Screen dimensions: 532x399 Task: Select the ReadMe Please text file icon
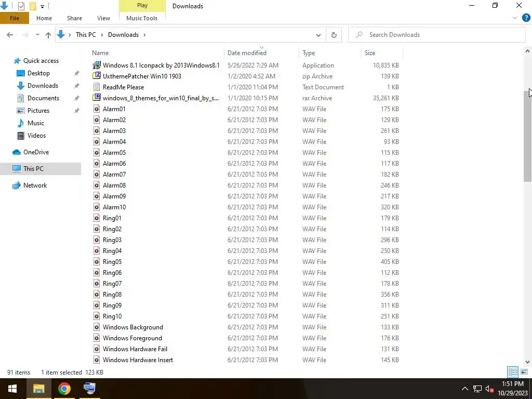click(x=97, y=87)
